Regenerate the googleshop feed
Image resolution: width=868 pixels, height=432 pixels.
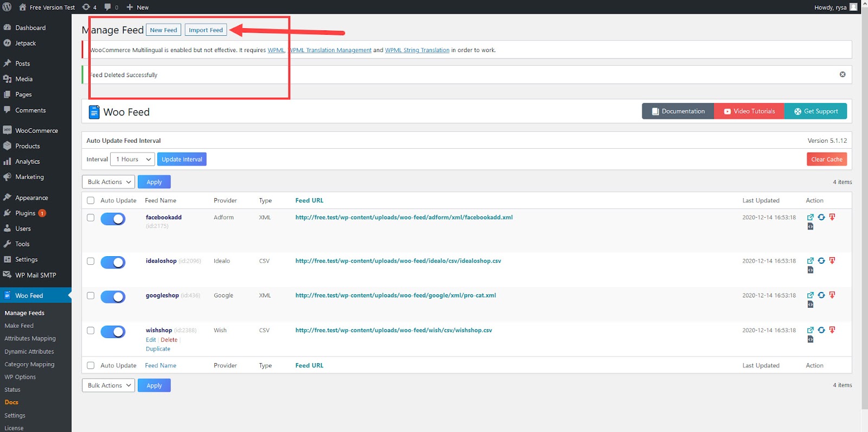pyautogui.click(x=821, y=295)
